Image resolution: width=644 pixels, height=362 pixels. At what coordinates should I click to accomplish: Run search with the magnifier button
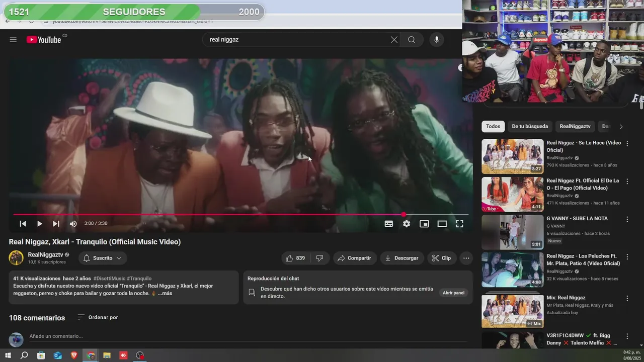coord(412,40)
